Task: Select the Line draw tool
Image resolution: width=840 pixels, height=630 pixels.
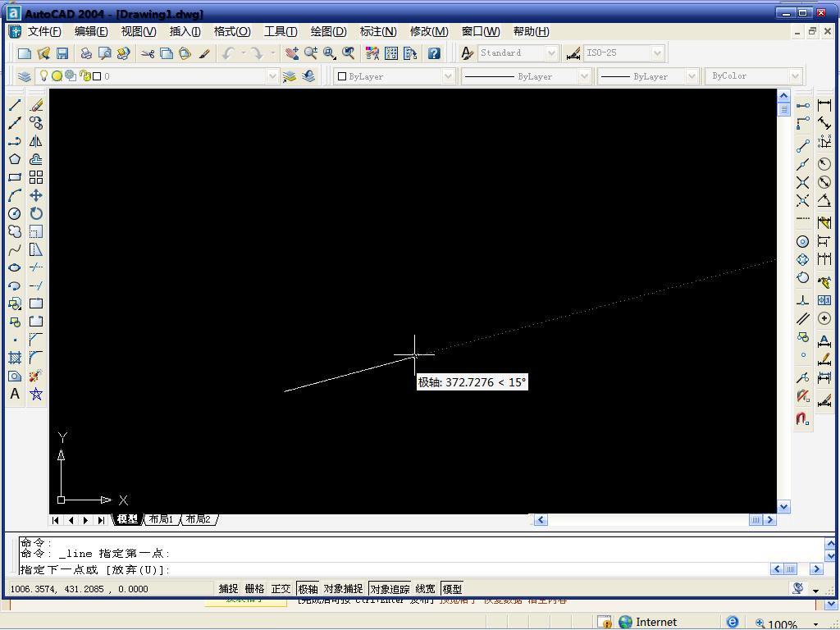Action: [15, 105]
